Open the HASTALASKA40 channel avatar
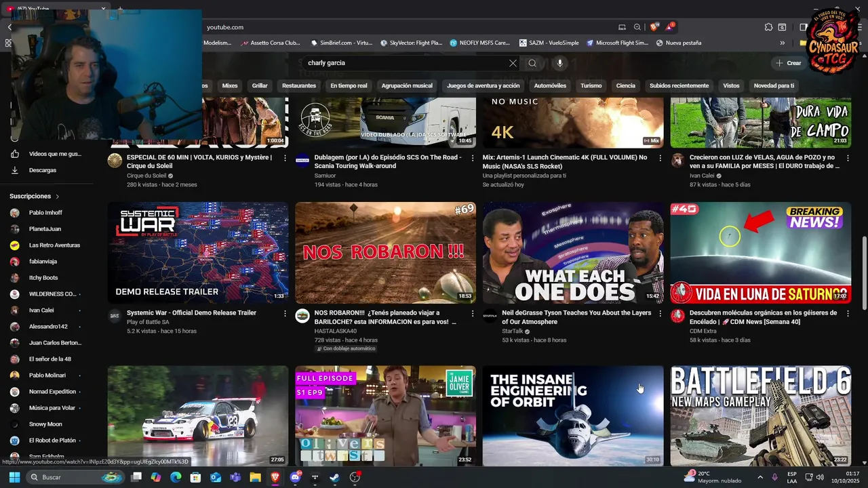This screenshot has width=868, height=488. pyautogui.click(x=302, y=315)
